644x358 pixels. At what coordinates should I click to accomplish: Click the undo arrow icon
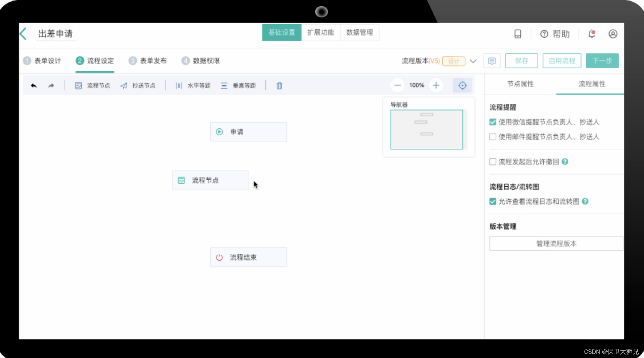pos(34,85)
